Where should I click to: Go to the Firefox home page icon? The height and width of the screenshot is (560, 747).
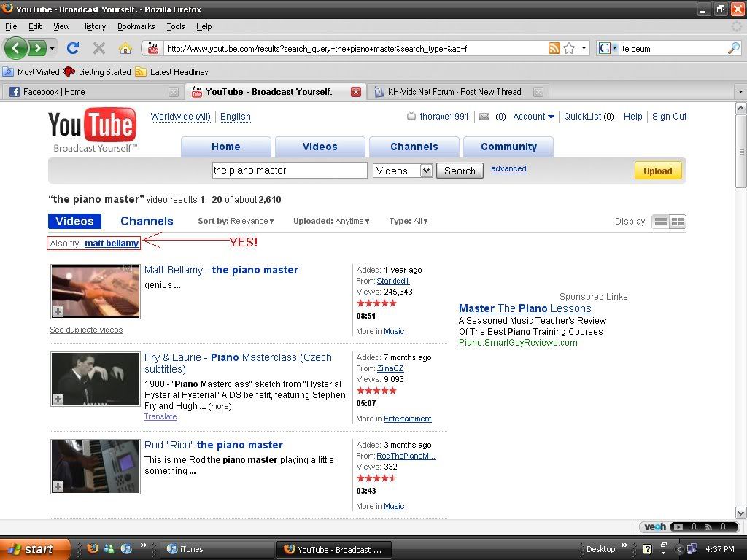125,48
